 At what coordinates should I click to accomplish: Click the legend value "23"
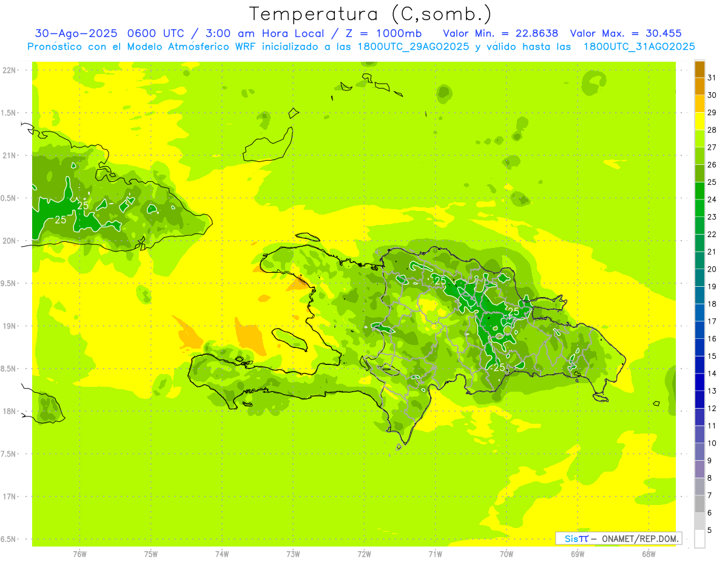pos(712,217)
